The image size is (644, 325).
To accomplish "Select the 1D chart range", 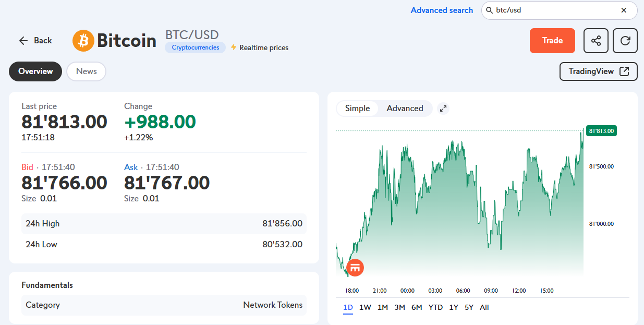I will (348, 307).
